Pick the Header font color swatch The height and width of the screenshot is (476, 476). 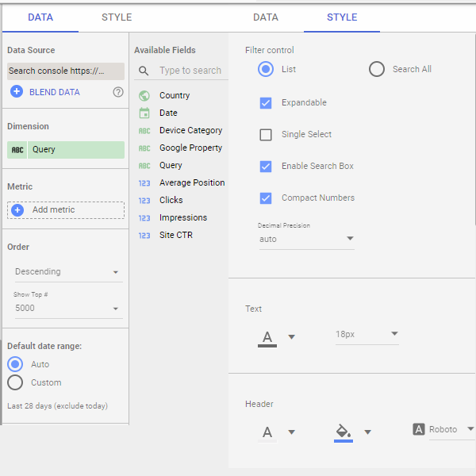267,433
